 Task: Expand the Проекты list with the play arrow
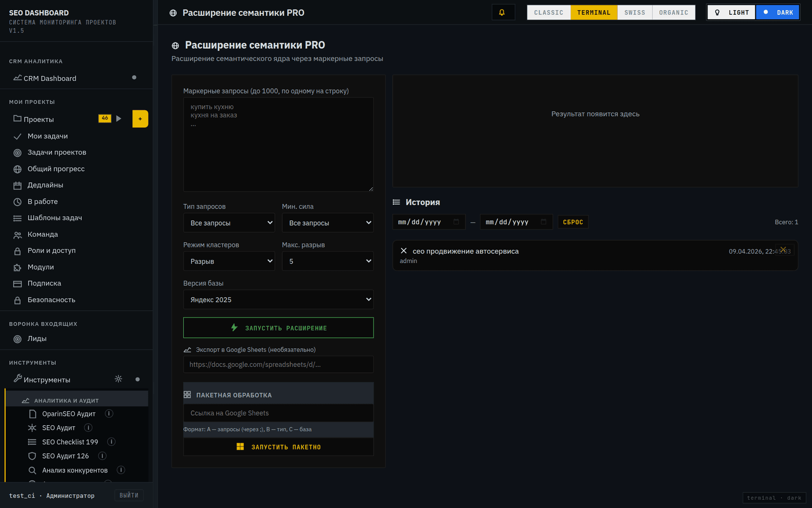(x=119, y=118)
